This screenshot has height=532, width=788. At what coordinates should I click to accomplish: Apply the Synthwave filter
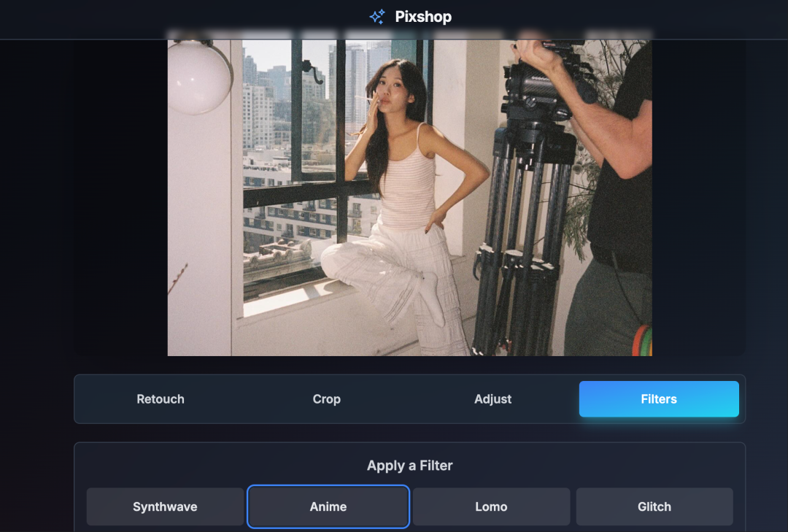pyautogui.click(x=165, y=506)
